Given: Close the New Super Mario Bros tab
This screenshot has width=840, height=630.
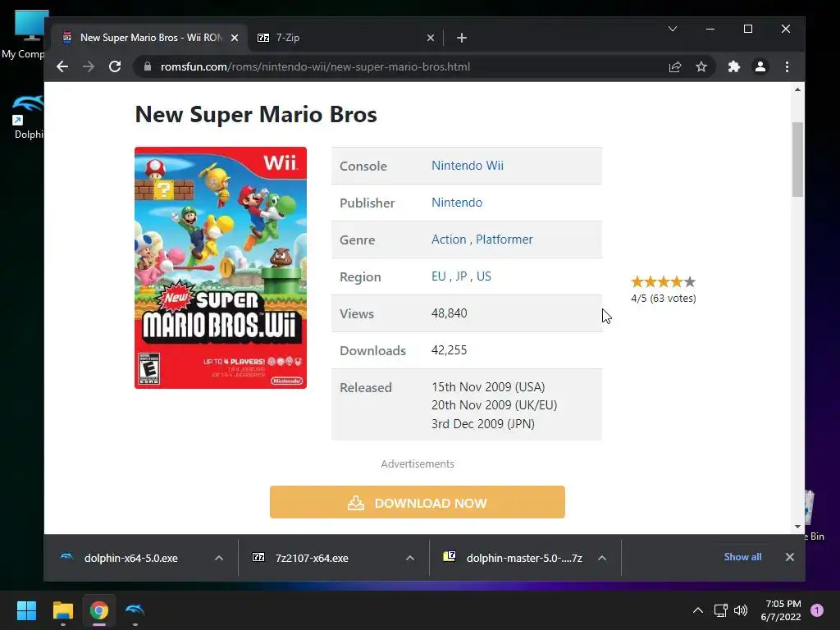Looking at the screenshot, I should (234, 38).
